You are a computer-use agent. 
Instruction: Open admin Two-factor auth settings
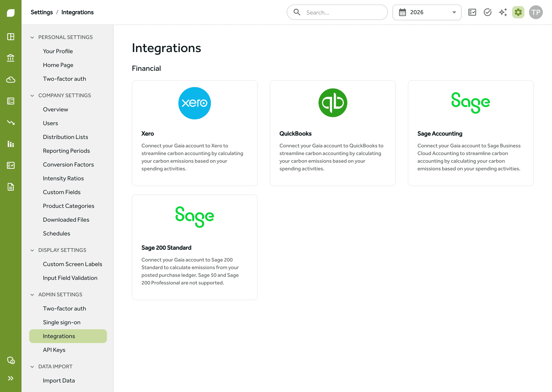click(x=64, y=308)
